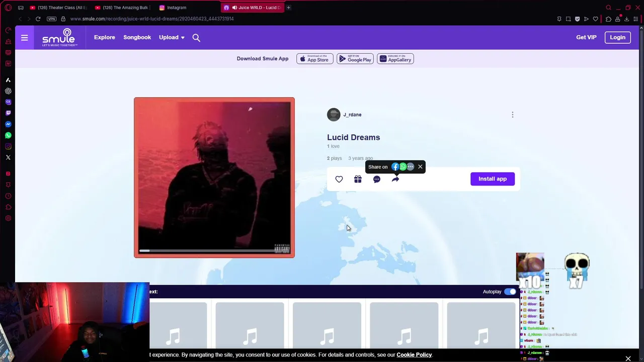This screenshot has height=362, width=644.
Task: Open the Smule hamburger menu
Action: (24, 38)
